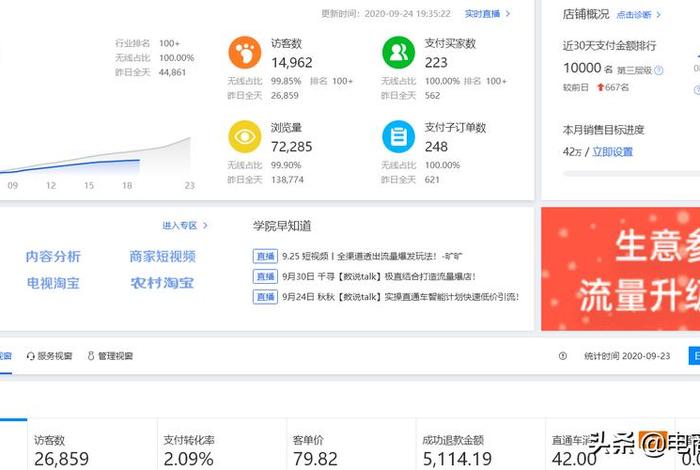
Task: Select the 直通车 42.00 metric card
Action: [x=610, y=444]
